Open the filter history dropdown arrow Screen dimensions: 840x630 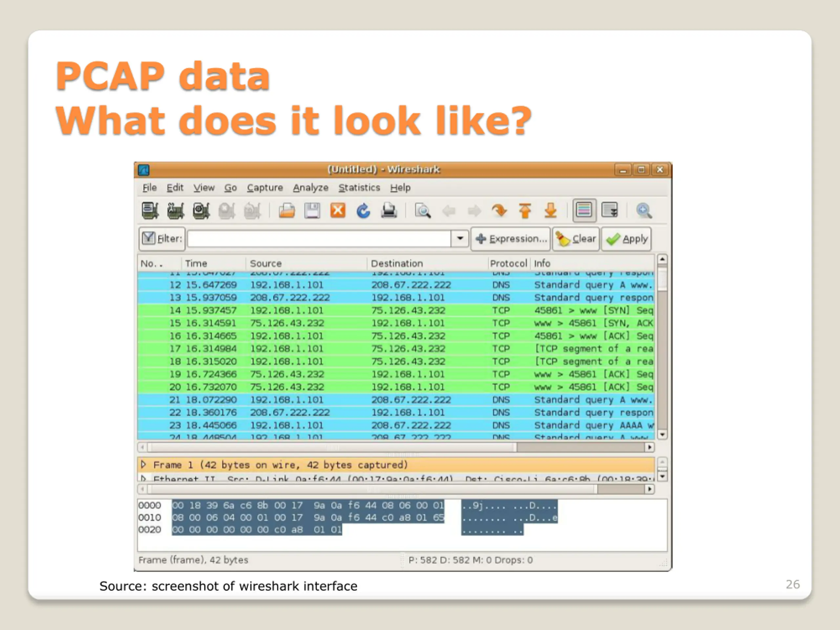(460, 239)
